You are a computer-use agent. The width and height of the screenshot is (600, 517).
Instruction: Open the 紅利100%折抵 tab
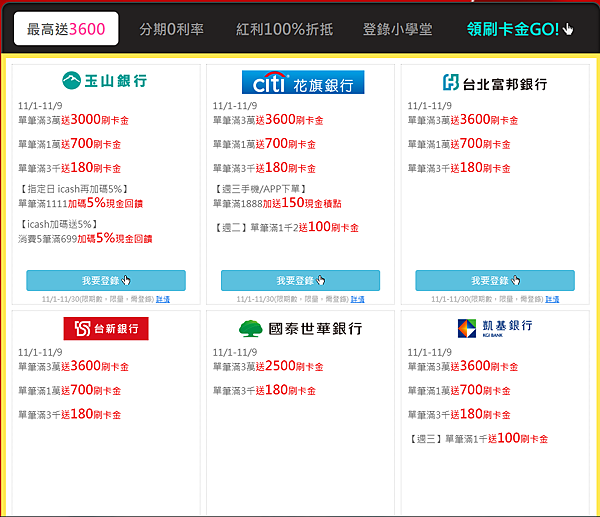(x=284, y=29)
